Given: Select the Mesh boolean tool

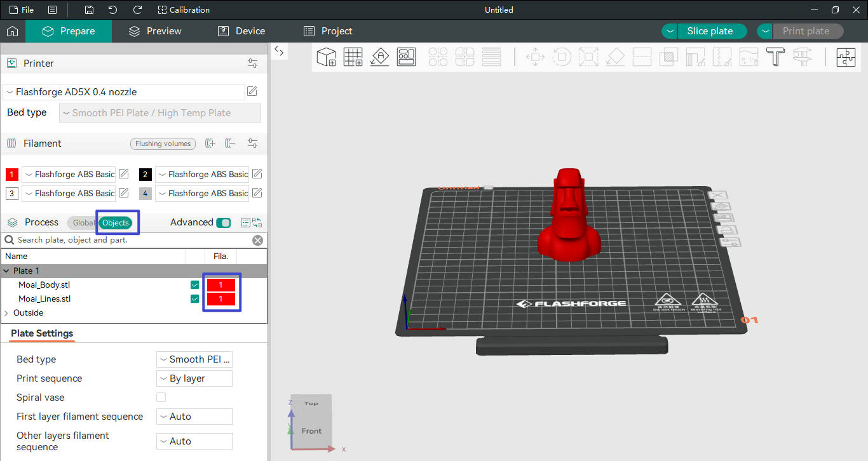Looking at the screenshot, I should point(668,57).
